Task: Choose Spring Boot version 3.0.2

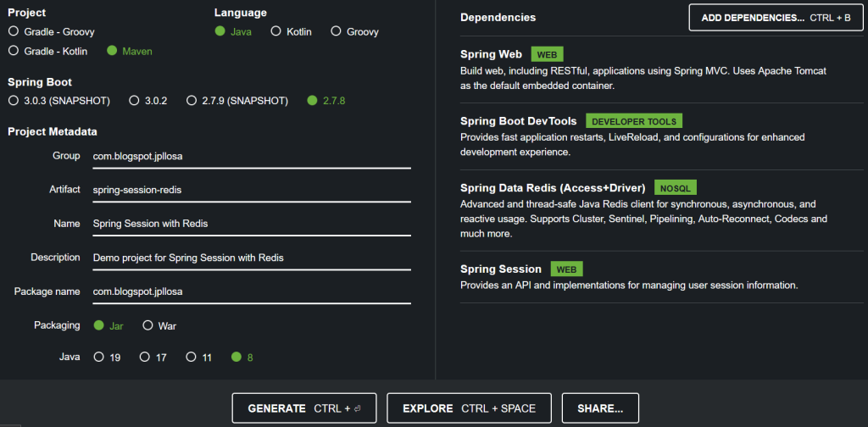Action: [x=134, y=100]
